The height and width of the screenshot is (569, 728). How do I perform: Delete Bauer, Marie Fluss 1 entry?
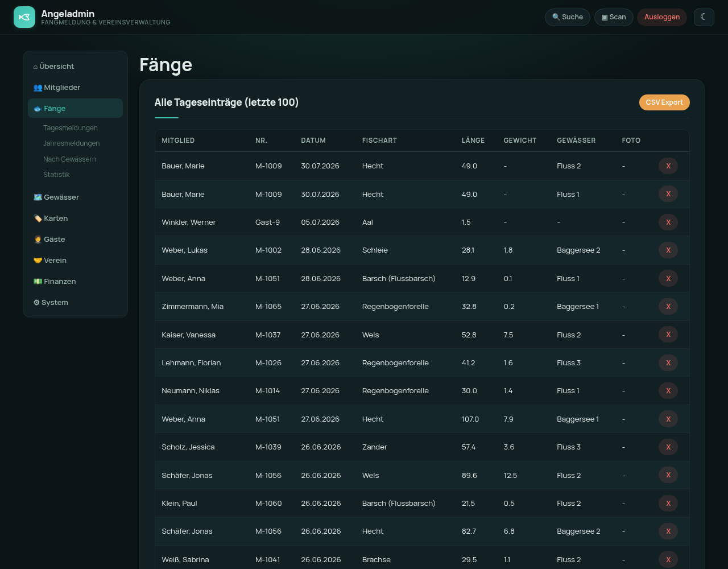coord(668,194)
